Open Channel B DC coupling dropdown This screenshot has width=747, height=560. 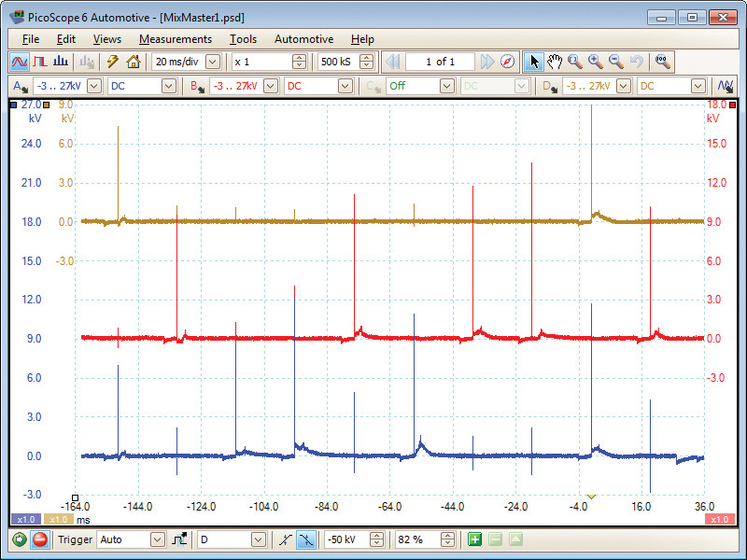click(345, 86)
